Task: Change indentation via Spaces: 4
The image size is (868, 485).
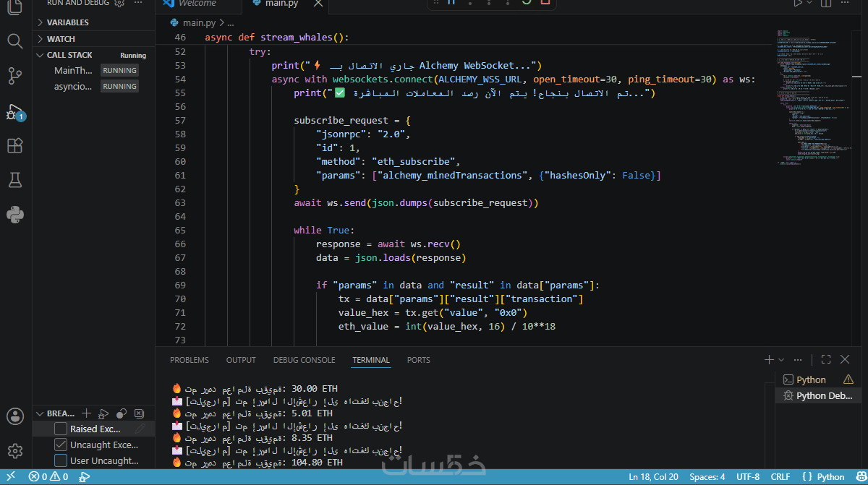Action: pos(707,477)
